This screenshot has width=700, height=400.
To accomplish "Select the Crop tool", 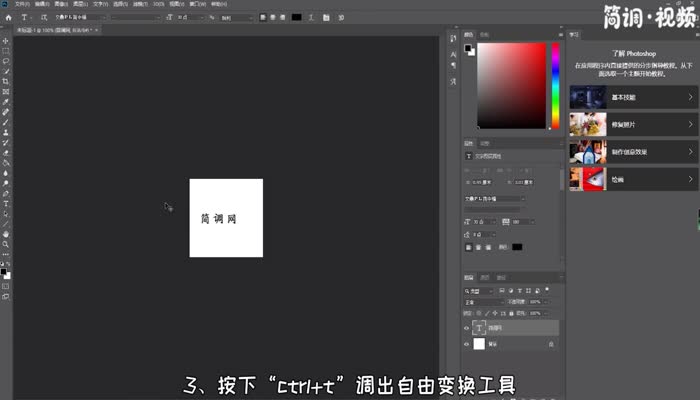I will pyautogui.click(x=6, y=81).
